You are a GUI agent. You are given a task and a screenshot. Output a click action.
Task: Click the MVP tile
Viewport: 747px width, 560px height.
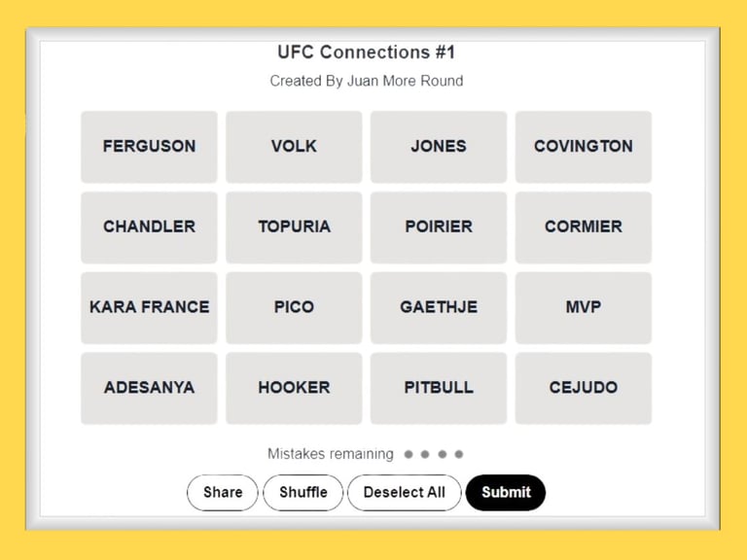point(584,307)
